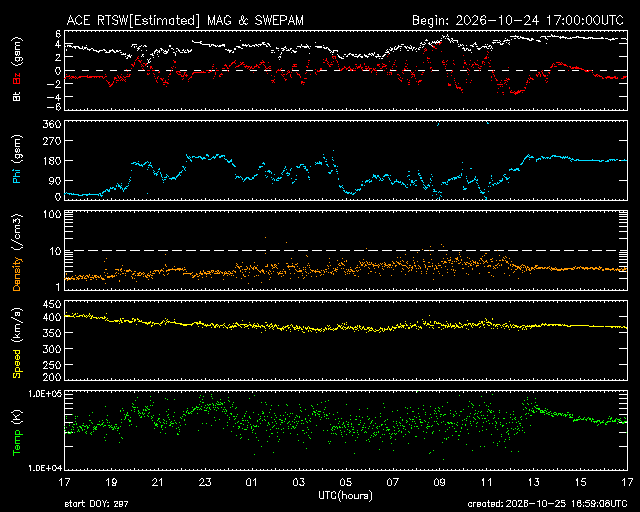Screen dimensions: 640x512
Task: Click the "ACE RTSW[Estimated] MAG & SWEPAM" title
Action: pyautogui.click(x=185, y=20)
